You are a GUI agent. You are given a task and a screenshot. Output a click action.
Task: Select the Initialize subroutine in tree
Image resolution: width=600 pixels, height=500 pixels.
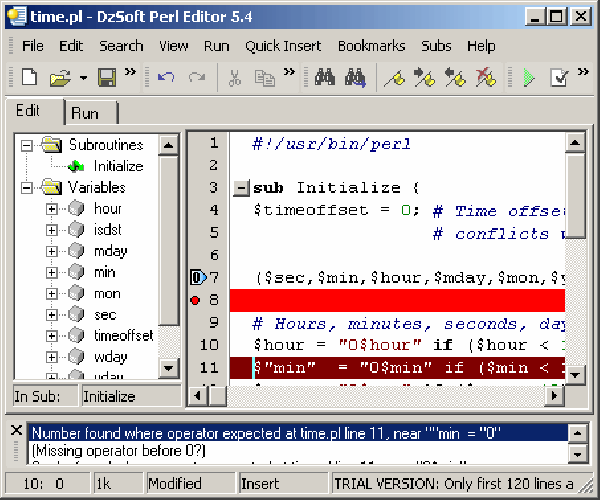point(117,166)
